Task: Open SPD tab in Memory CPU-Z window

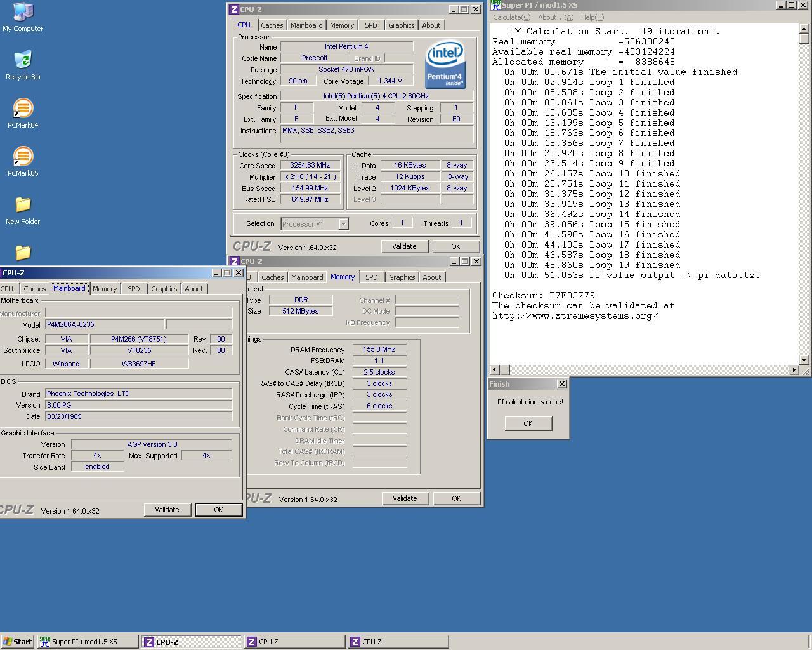Action: pos(372,277)
